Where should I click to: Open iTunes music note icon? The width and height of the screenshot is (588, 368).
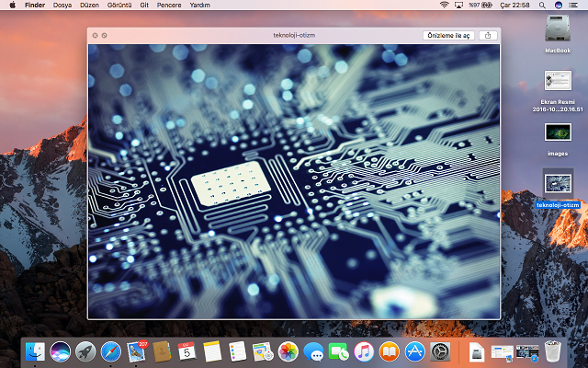[x=364, y=351]
